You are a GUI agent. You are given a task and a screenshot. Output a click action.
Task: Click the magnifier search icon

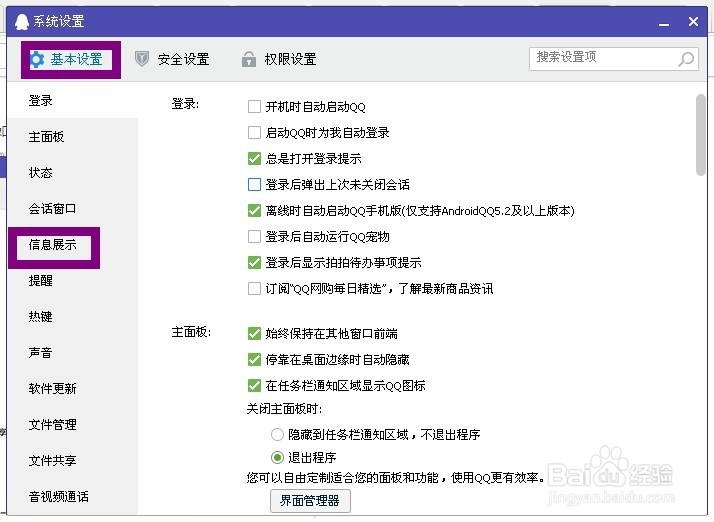pyautogui.click(x=686, y=59)
